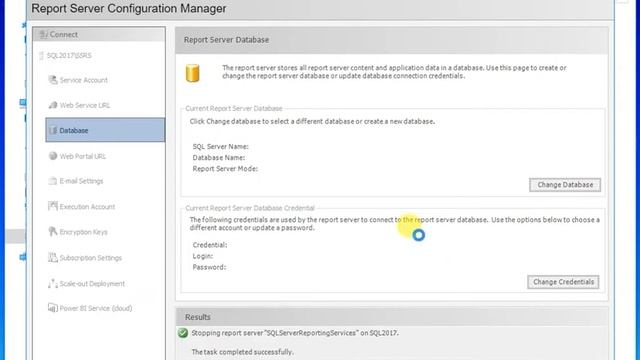Select the Database sidebar item

[105, 130]
